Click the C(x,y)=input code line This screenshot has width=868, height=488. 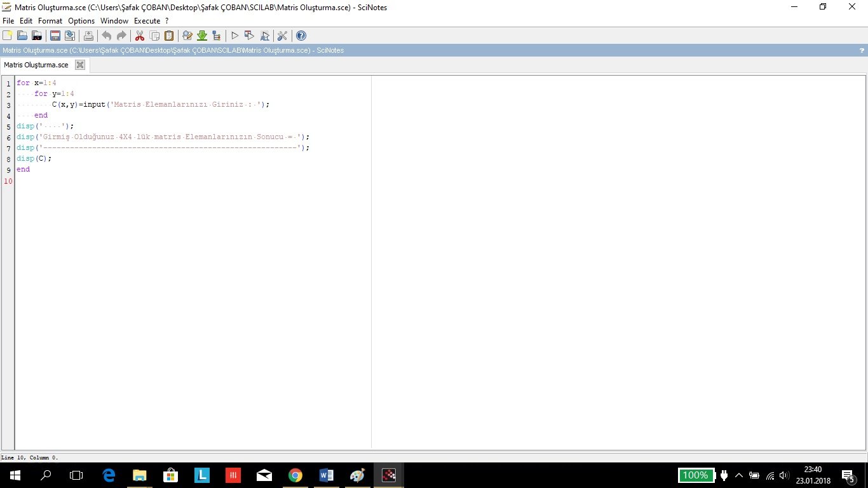pos(161,105)
